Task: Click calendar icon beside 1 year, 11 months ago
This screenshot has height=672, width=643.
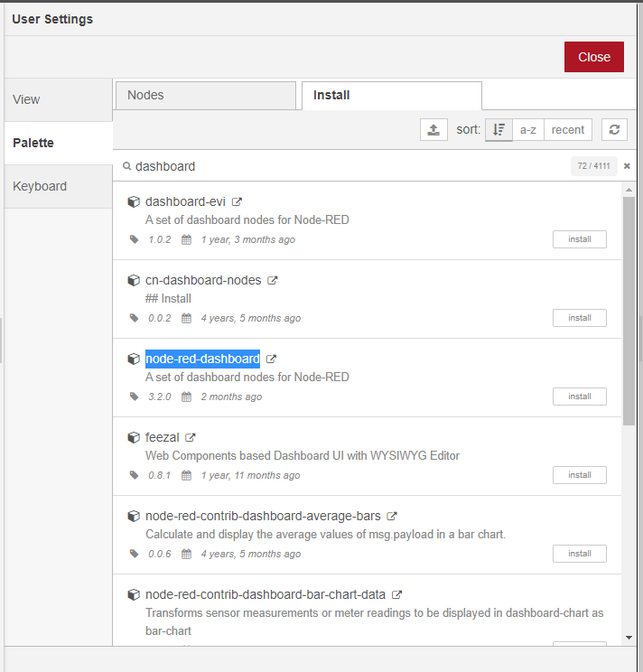Action: click(186, 475)
